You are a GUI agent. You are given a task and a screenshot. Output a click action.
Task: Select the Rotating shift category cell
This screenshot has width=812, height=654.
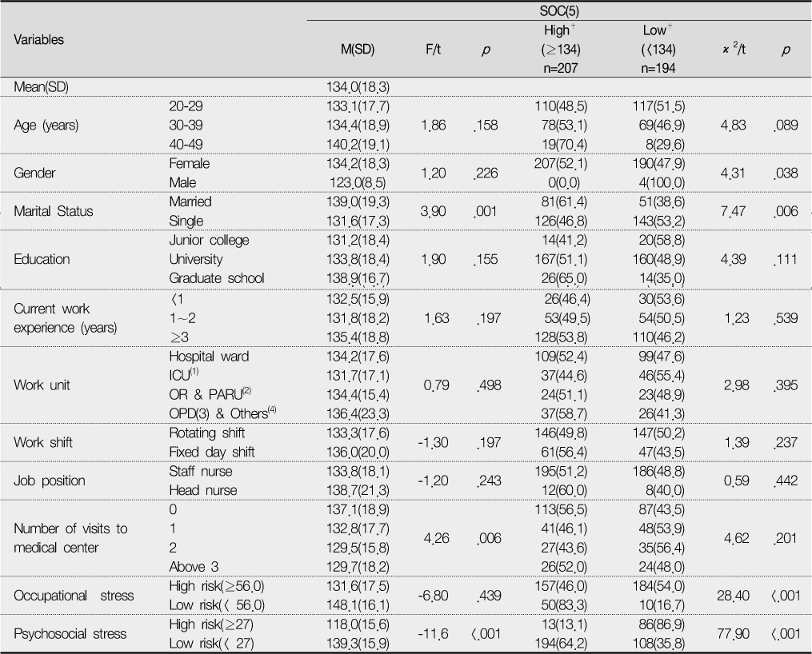(x=206, y=433)
